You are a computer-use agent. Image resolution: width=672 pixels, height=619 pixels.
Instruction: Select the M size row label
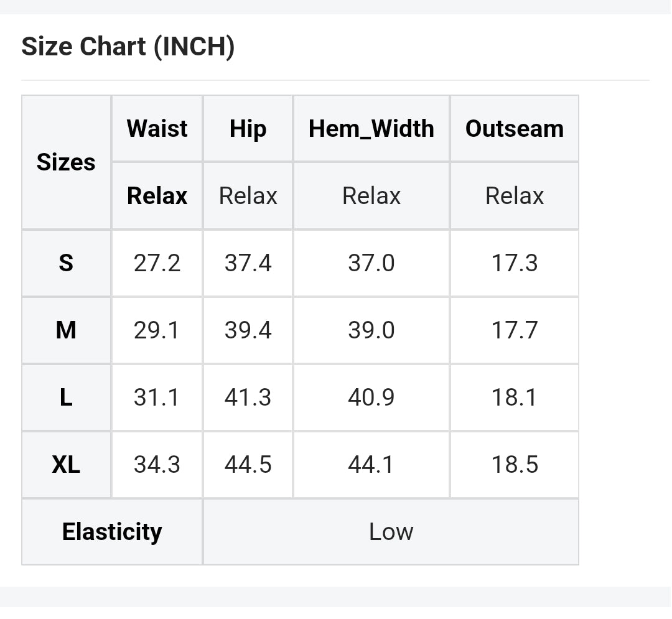pos(66,330)
